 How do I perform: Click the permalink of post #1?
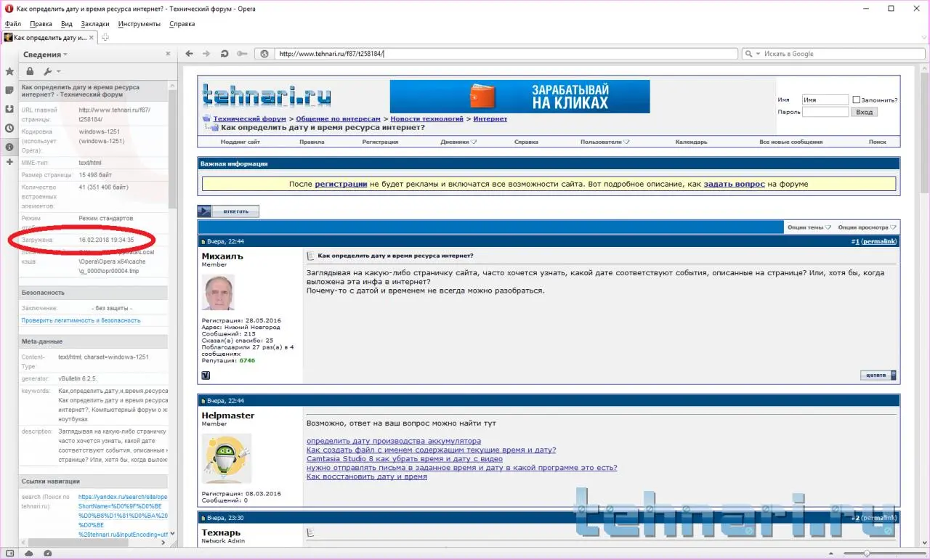879,241
